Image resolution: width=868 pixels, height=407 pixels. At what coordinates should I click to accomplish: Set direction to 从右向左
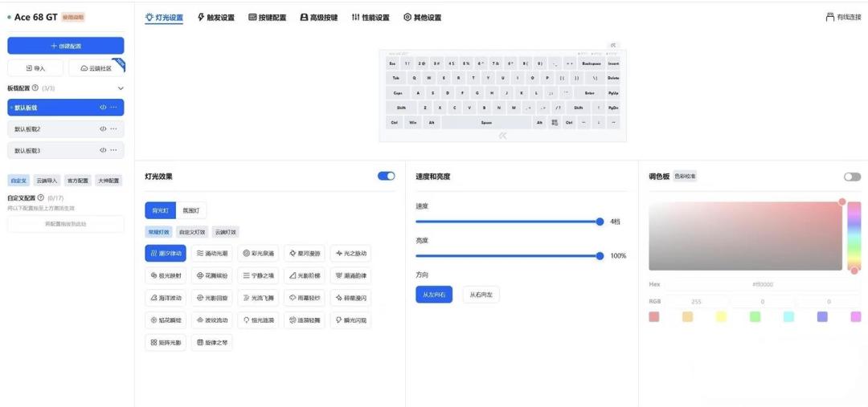(x=481, y=295)
